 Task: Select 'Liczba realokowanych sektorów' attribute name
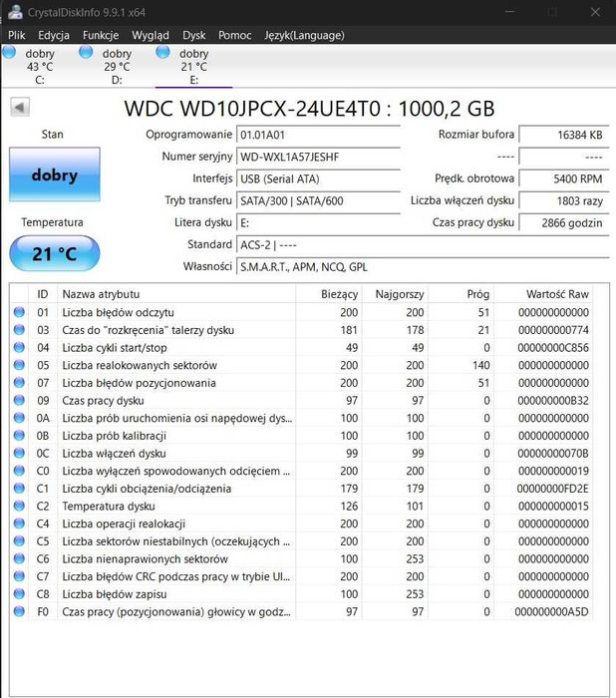[140, 365]
